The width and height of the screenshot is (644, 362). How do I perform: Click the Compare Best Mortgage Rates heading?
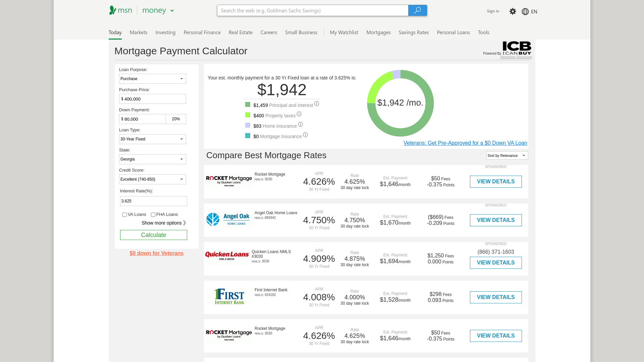(266, 155)
